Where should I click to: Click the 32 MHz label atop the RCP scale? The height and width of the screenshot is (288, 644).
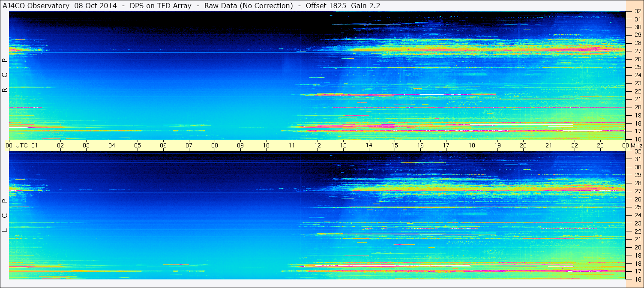point(638,12)
